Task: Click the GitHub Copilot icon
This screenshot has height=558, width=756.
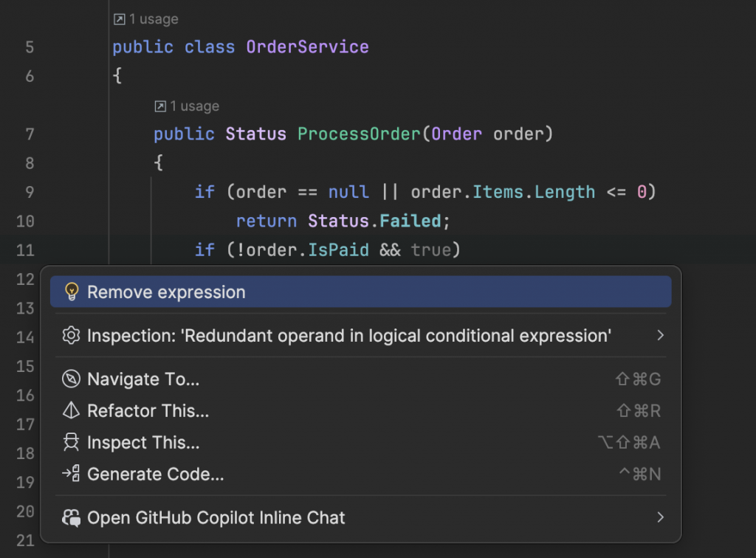Action: (x=71, y=518)
